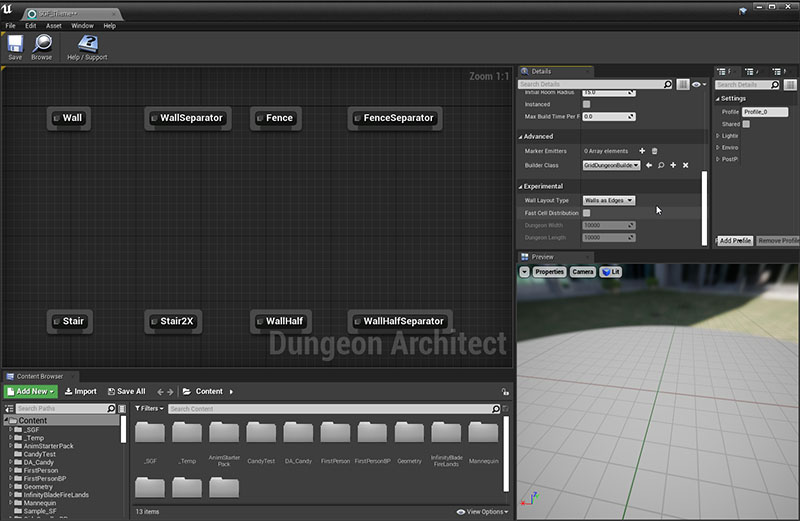Expand the Environment settings category
Screen dimensions: 800x521
[x=718, y=147]
